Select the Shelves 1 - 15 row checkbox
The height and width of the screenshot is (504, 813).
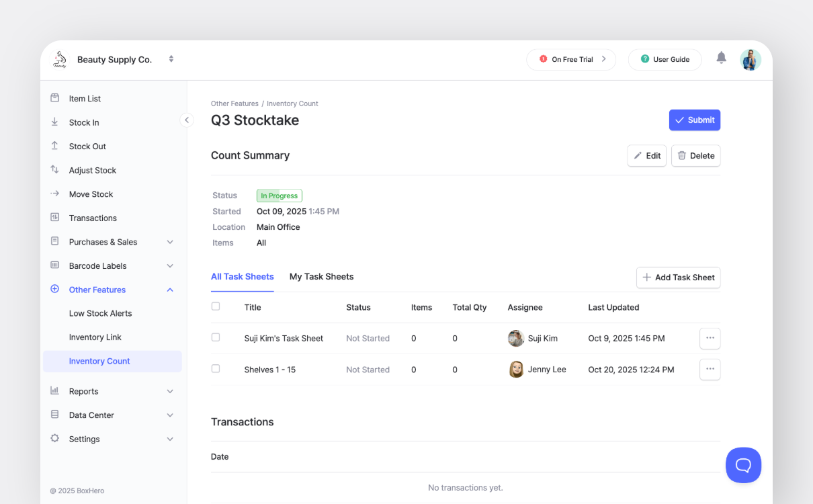216,369
